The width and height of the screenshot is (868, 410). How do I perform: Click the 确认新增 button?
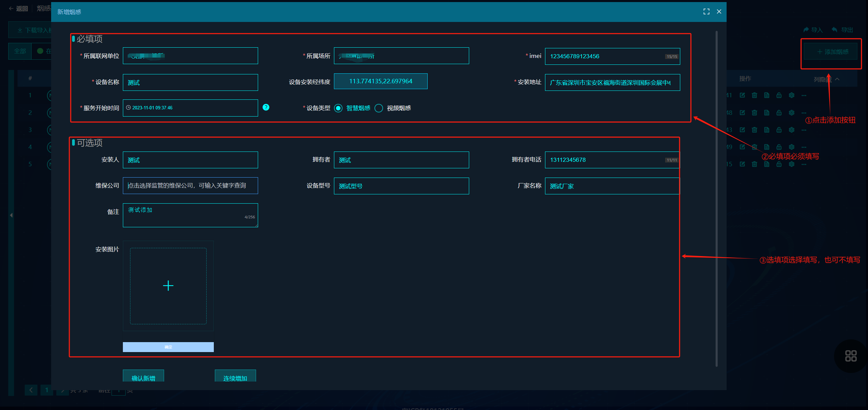tap(143, 376)
